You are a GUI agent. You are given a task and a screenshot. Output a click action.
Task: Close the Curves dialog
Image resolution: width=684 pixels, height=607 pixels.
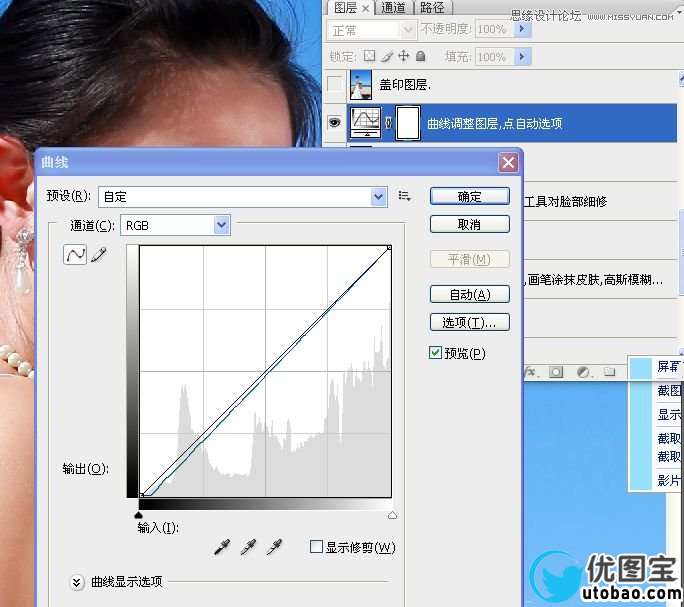508,163
